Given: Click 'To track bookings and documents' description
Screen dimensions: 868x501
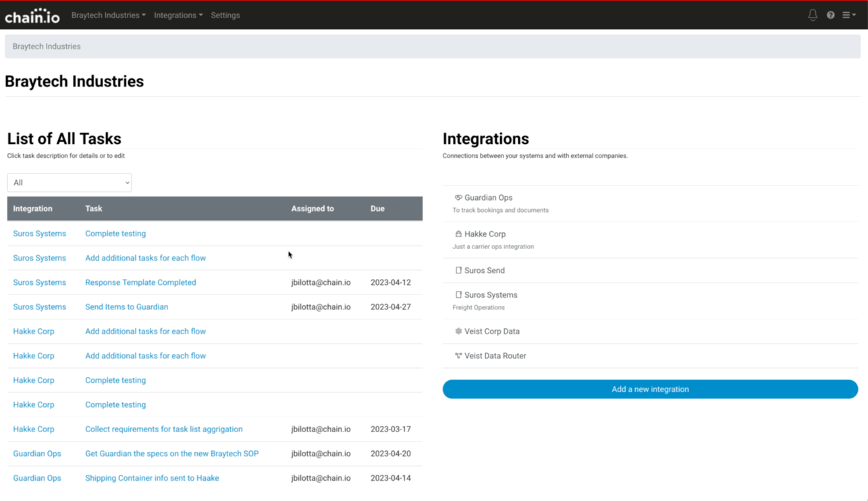Looking at the screenshot, I should pyautogui.click(x=500, y=210).
